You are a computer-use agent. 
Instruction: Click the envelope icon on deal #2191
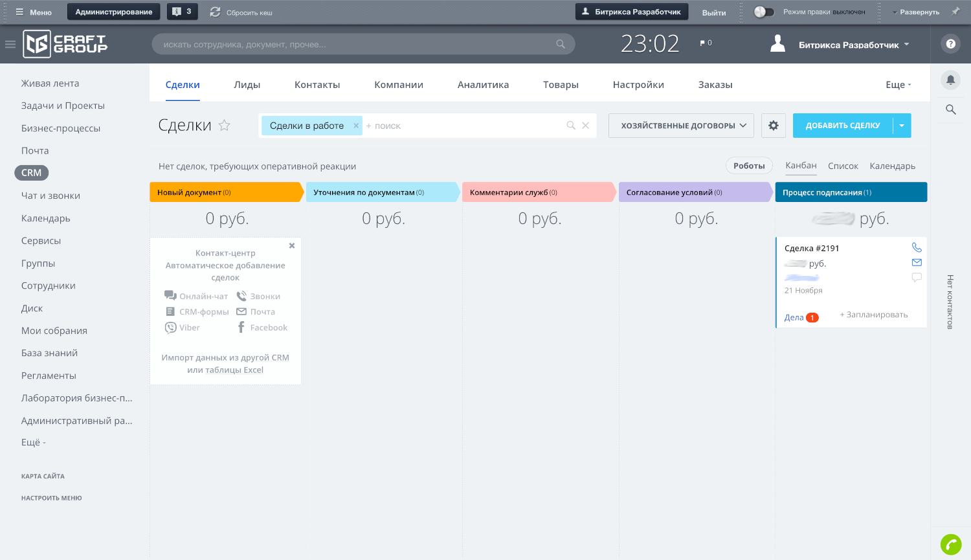coord(916,262)
